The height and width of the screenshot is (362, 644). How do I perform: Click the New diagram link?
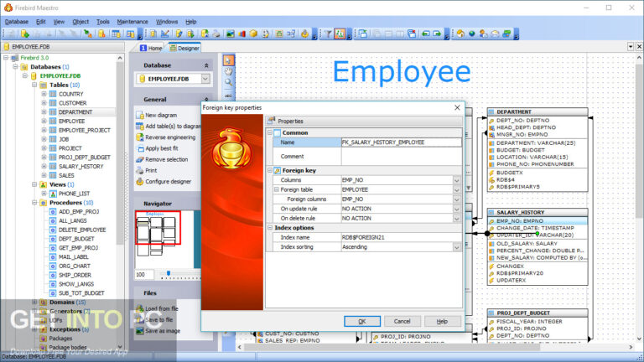click(x=161, y=116)
